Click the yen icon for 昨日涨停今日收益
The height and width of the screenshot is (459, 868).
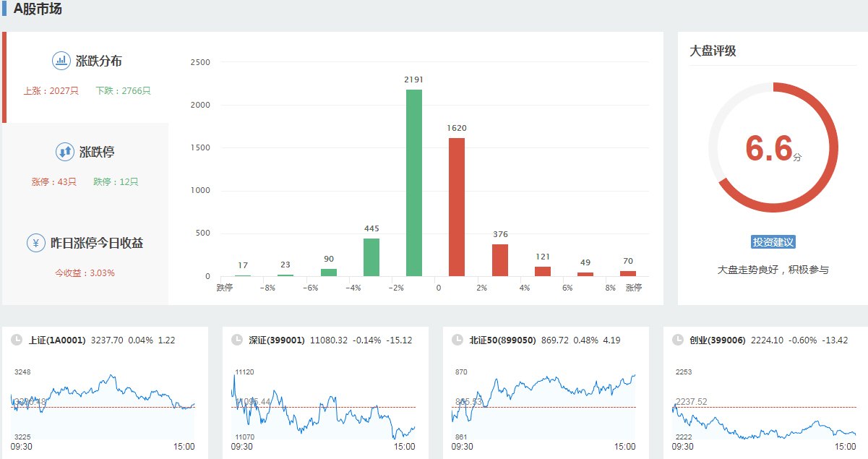coord(36,243)
